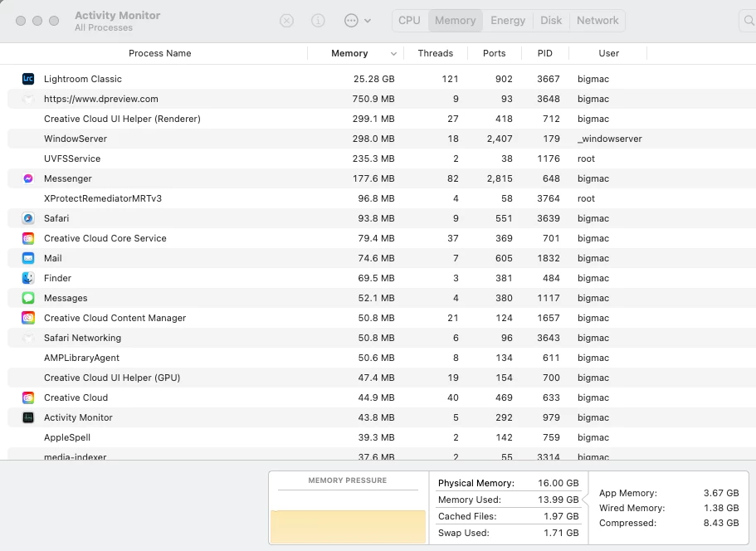Viewport: 756px width, 551px height.
Task: Select the AMPLibraryAgent process row
Action: (381, 358)
